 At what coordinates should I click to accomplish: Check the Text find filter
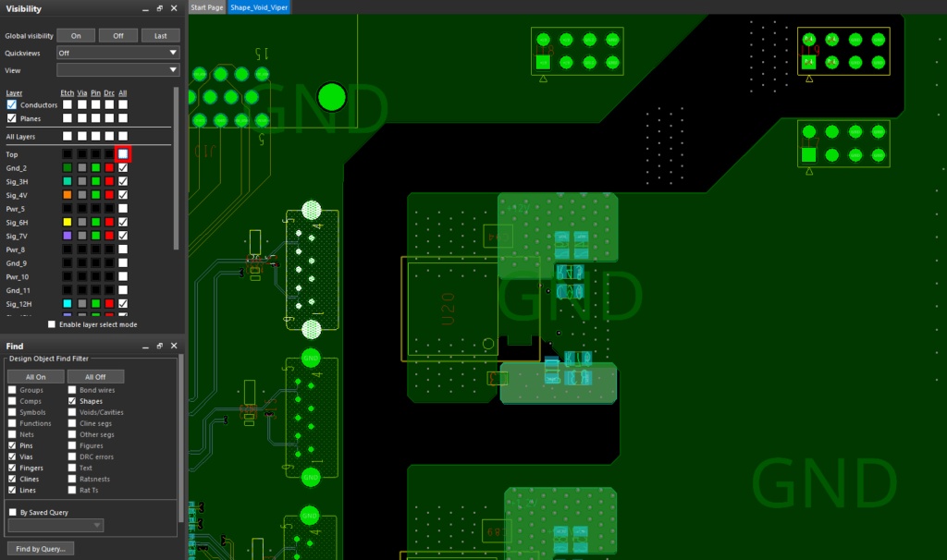pyautogui.click(x=72, y=468)
